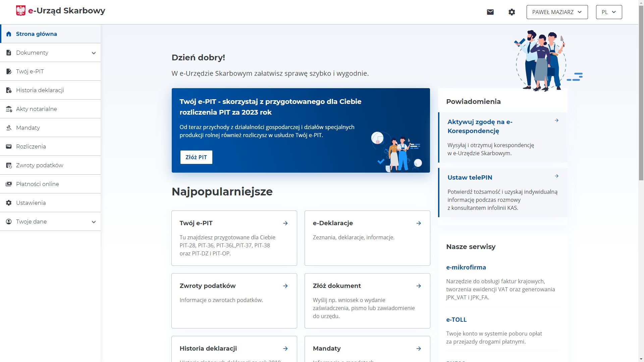The width and height of the screenshot is (644, 362).
Task: Expand the Dokumenty submenu chevron
Action: [x=94, y=53]
